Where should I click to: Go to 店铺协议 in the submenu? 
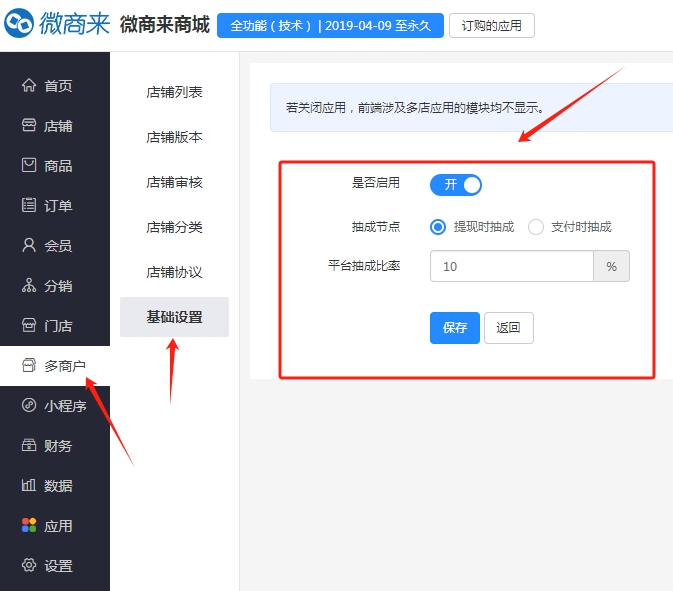(x=174, y=272)
